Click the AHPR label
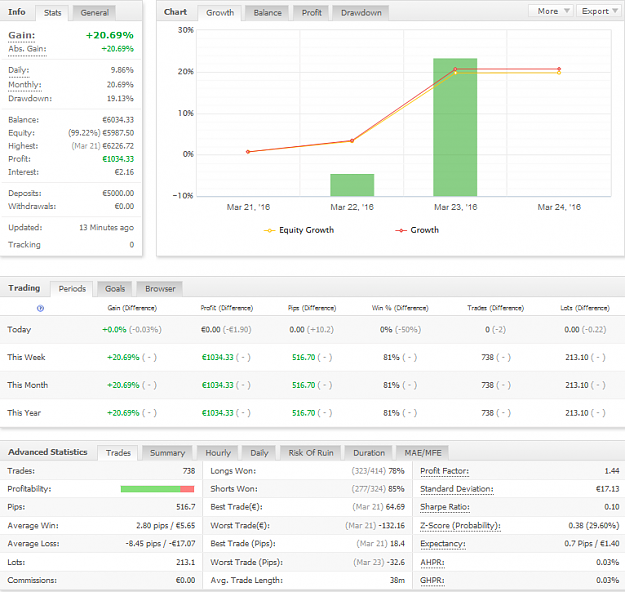Viewport: 625px width, 592px height. coord(432,562)
